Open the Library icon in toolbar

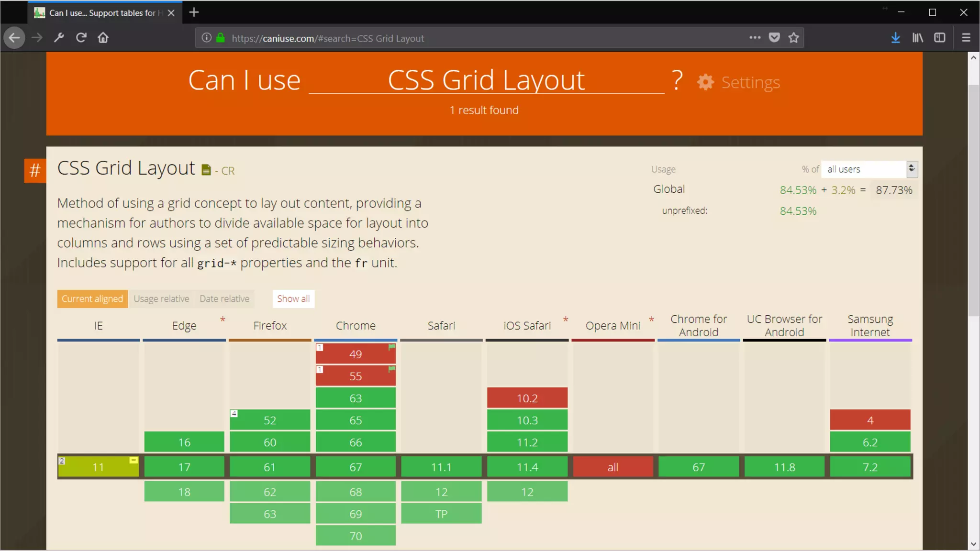click(x=917, y=38)
